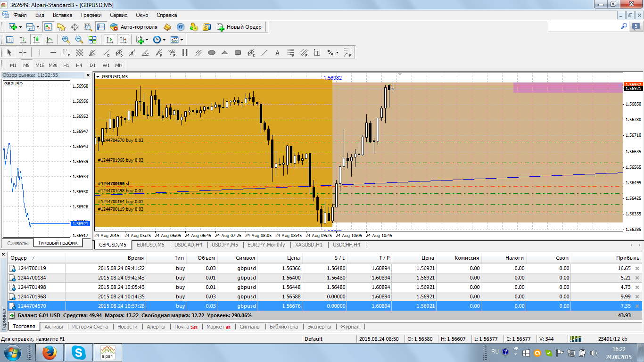Switch chart to candlesticks view
This screenshot has width=644, height=362.
pos(36,40)
